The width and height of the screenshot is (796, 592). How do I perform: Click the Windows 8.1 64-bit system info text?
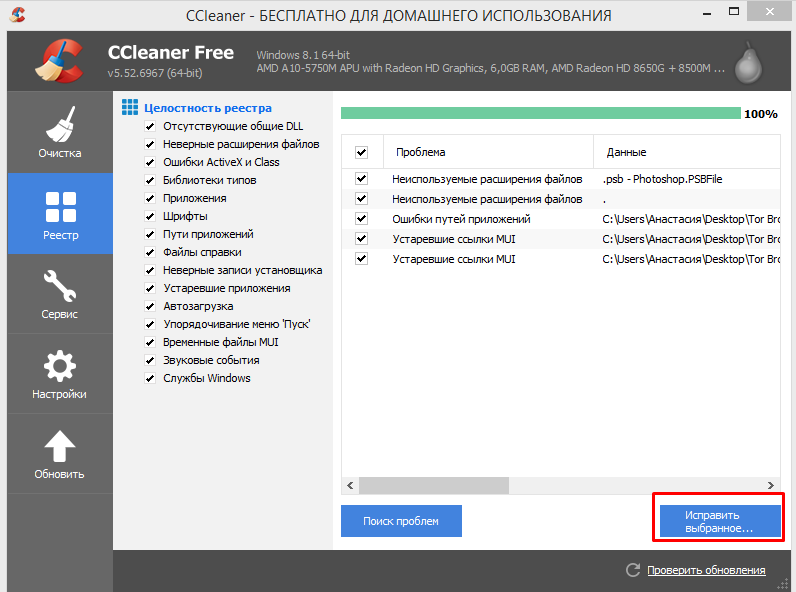click(303, 55)
